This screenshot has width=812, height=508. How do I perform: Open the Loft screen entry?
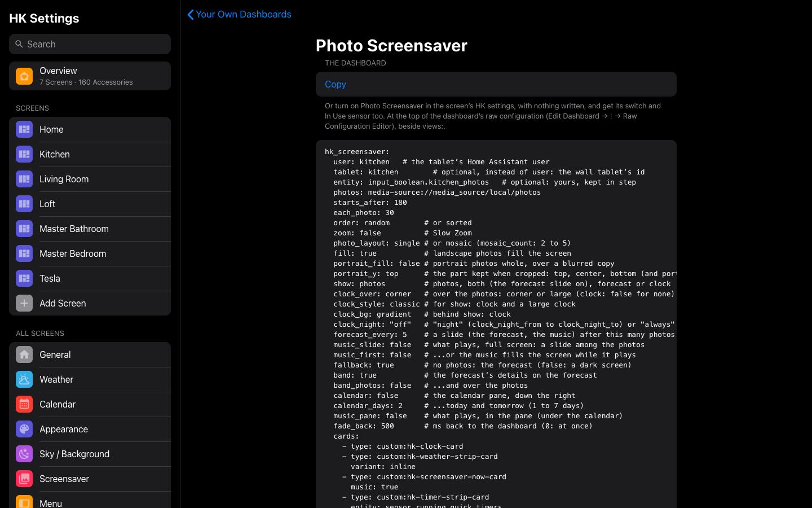click(90, 204)
